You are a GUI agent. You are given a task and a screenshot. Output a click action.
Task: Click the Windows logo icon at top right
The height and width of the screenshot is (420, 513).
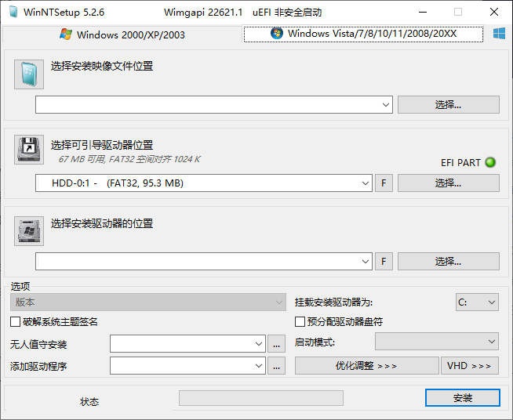click(499, 34)
